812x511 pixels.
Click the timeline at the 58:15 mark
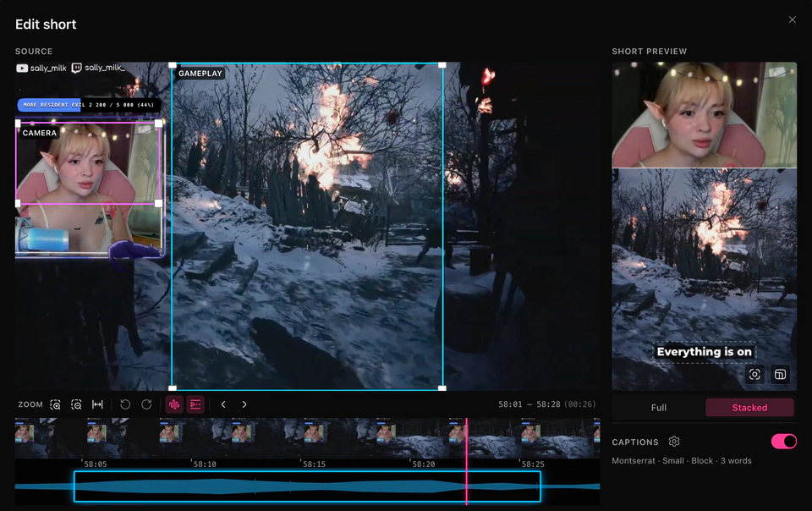coord(314,464)
